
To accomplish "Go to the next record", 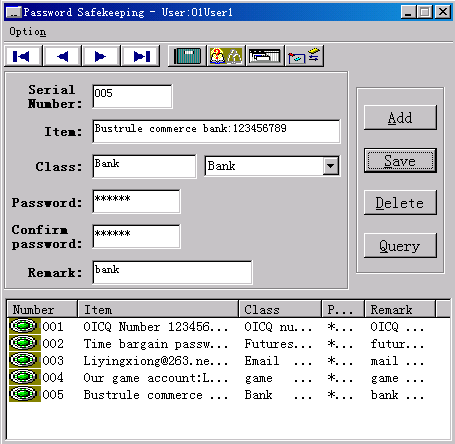I will tap(101, 56).
